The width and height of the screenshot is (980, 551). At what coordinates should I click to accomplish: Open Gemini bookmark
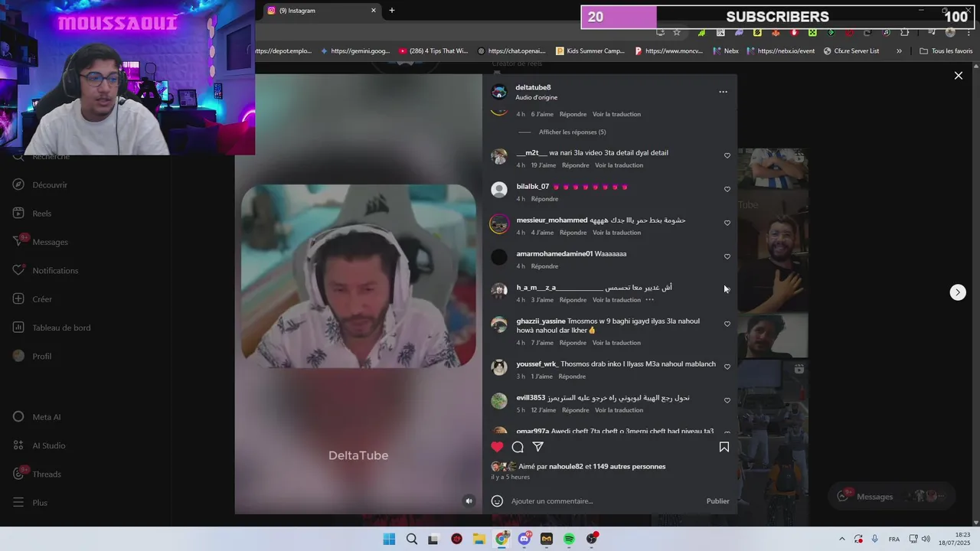pyautogui.click(x=355, y=51)
